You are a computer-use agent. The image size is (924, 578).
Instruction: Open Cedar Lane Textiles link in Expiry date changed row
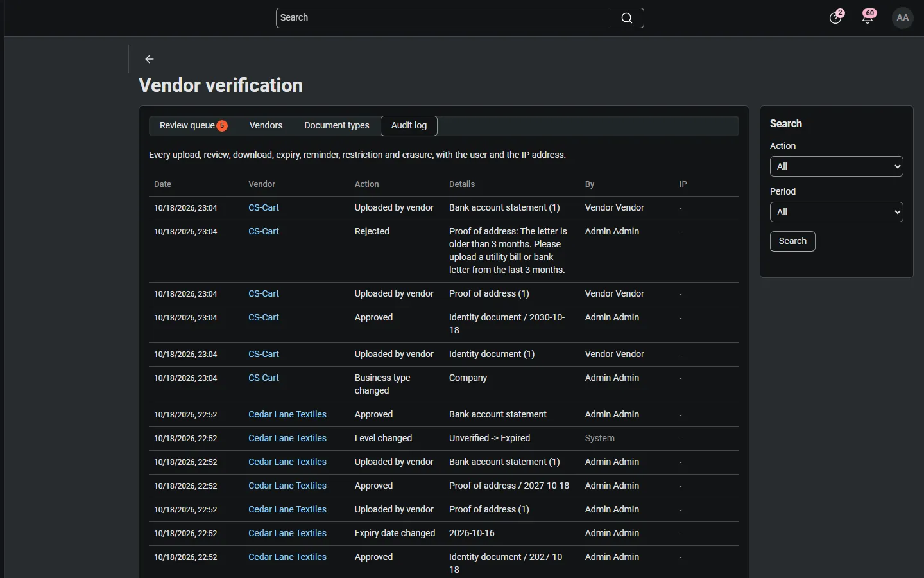click(287, 533)
